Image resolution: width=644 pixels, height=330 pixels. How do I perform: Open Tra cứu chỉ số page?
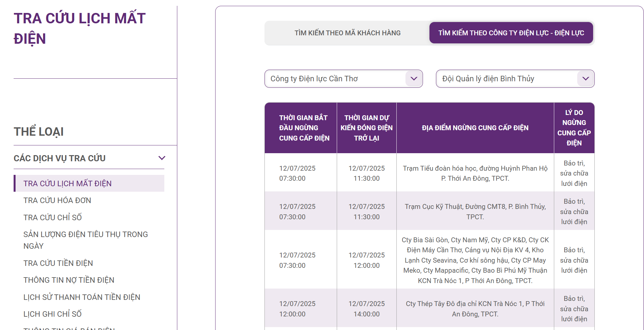53,218
